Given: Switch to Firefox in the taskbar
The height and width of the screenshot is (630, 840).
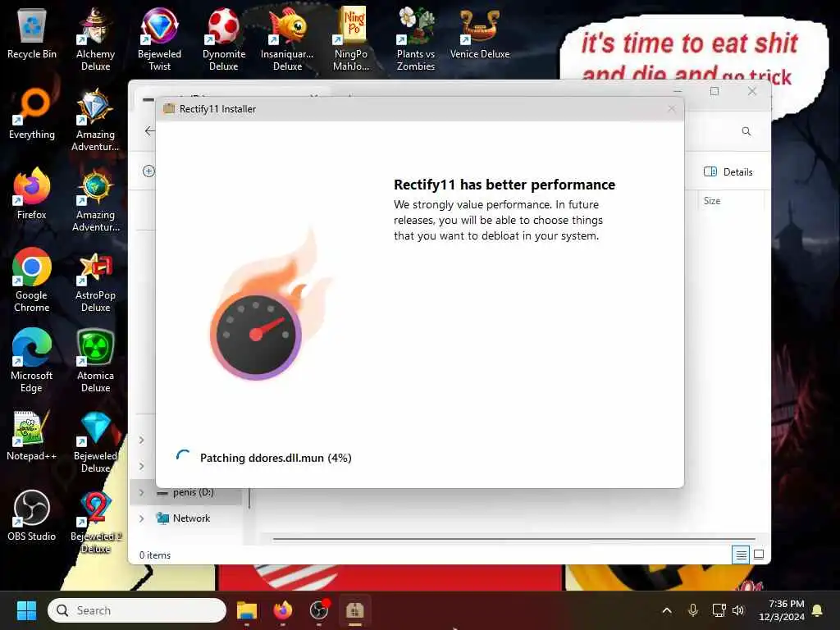Looking at the screenshot, I should [x=283, y=610].
